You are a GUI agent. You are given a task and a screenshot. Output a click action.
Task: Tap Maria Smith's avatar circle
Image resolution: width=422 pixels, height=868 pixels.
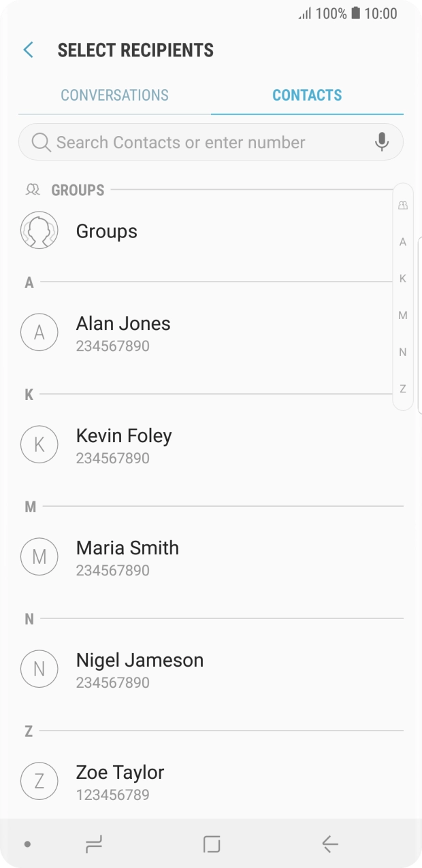39,556
